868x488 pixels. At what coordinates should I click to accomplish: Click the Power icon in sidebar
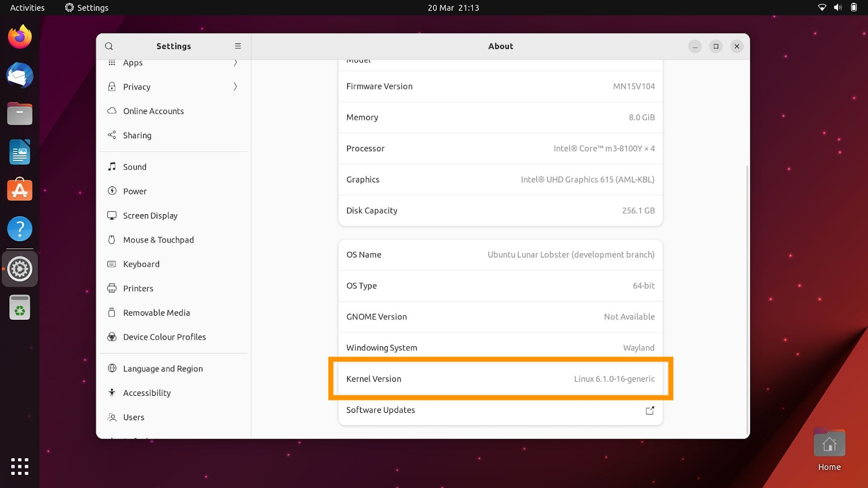112,191
